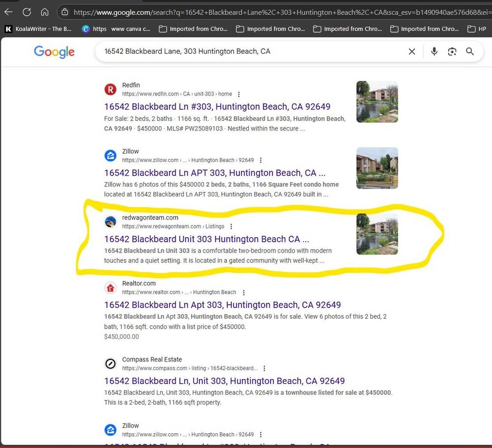The width and height of the screenshot is (492, 448).
Task: Open the third Imported from Chrome bookmarks folder
Action: 347,29
